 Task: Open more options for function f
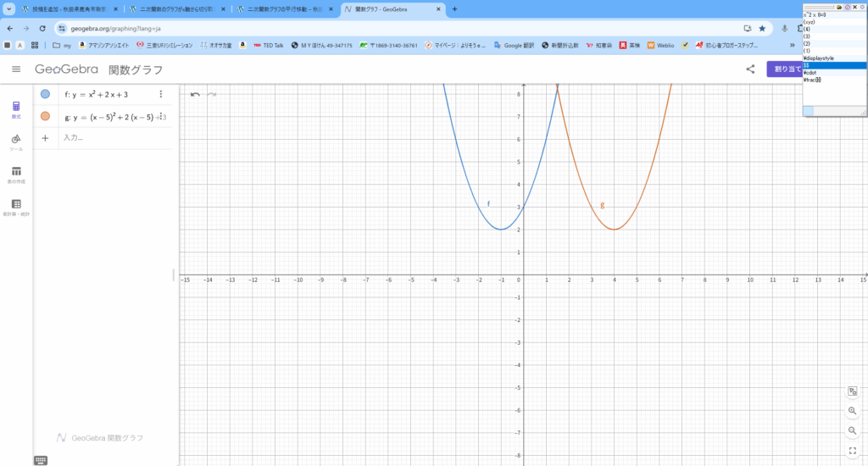pos(160,94)
